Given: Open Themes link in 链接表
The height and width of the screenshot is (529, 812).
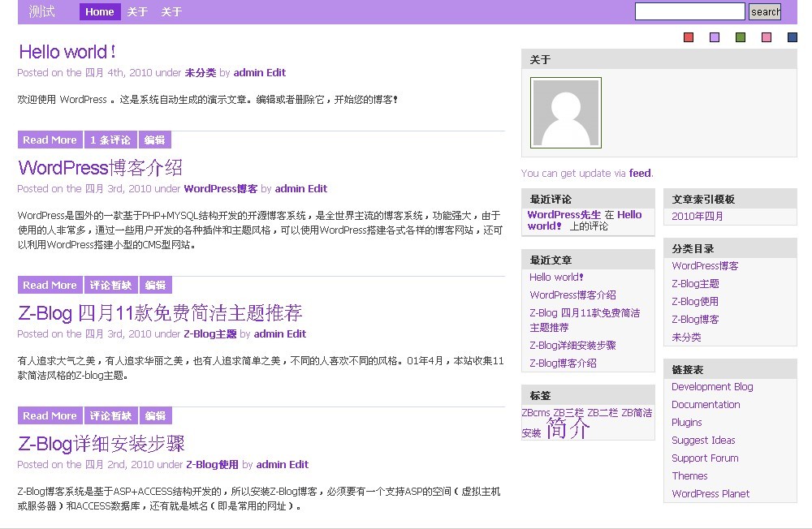Looking at the screenshot, I should (x=689, y=476).
